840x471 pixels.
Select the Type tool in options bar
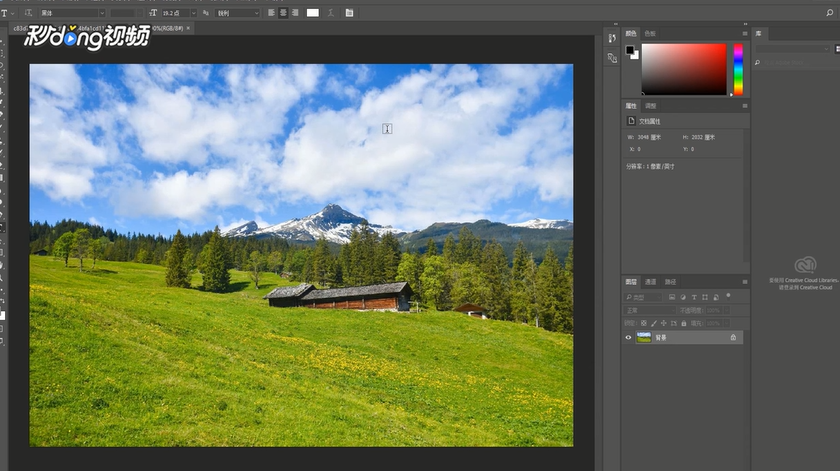pos(4,13)
